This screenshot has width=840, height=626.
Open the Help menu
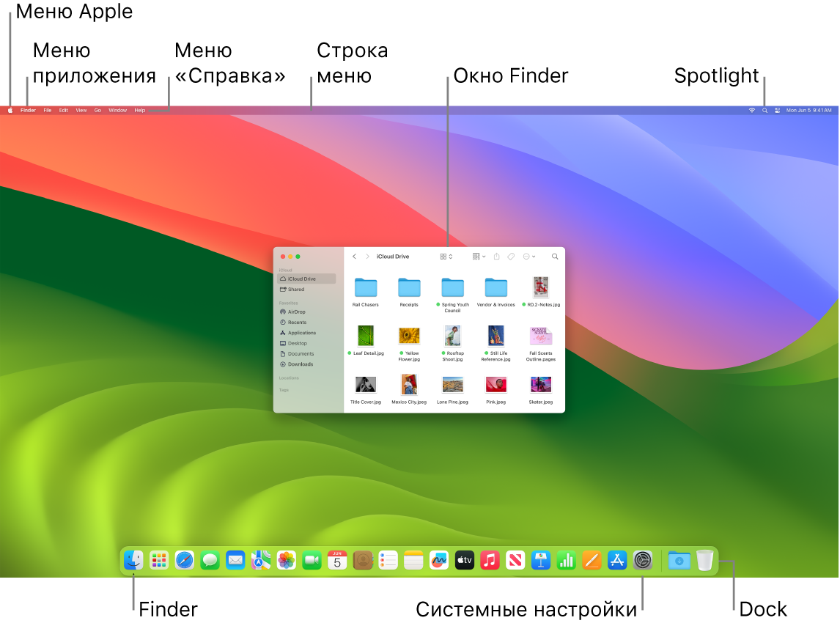coord(139,110)
